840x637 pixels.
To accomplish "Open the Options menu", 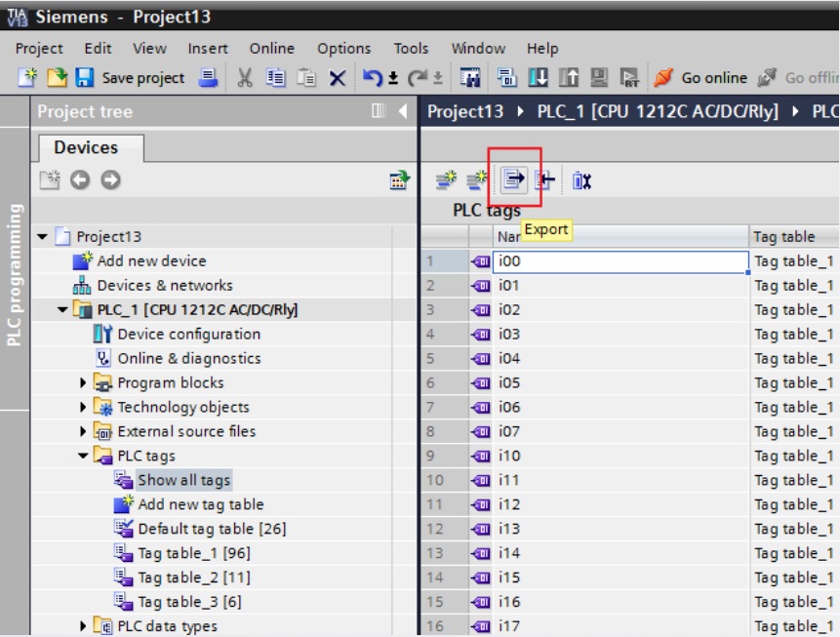I will 344,48.
